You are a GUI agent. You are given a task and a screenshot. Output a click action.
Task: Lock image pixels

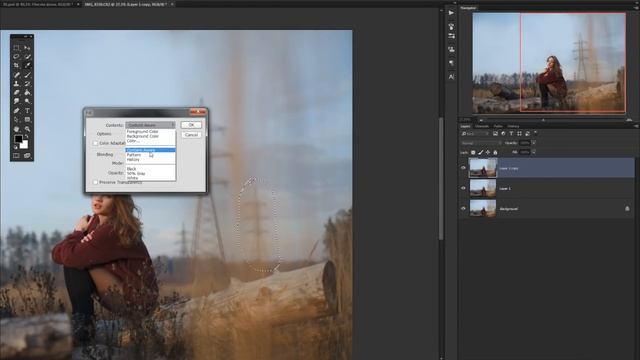point(480,152)
